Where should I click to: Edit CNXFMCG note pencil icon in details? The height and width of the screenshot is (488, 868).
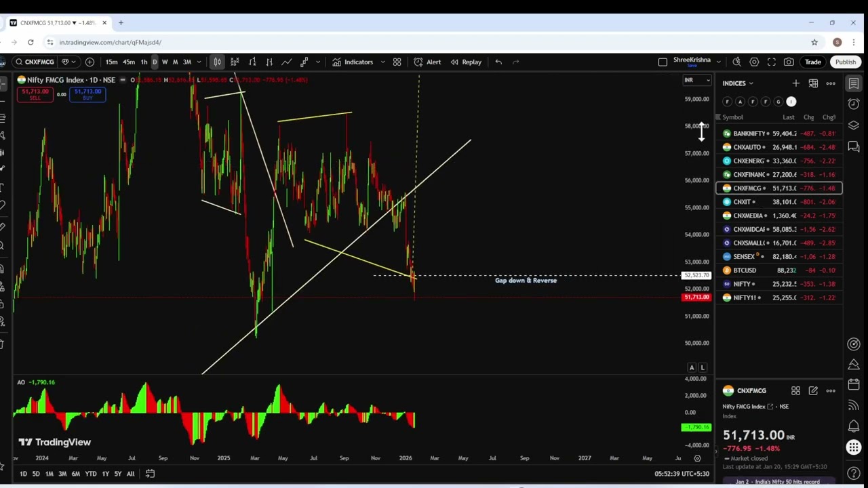pyautogui.click(x=813, y=391)
